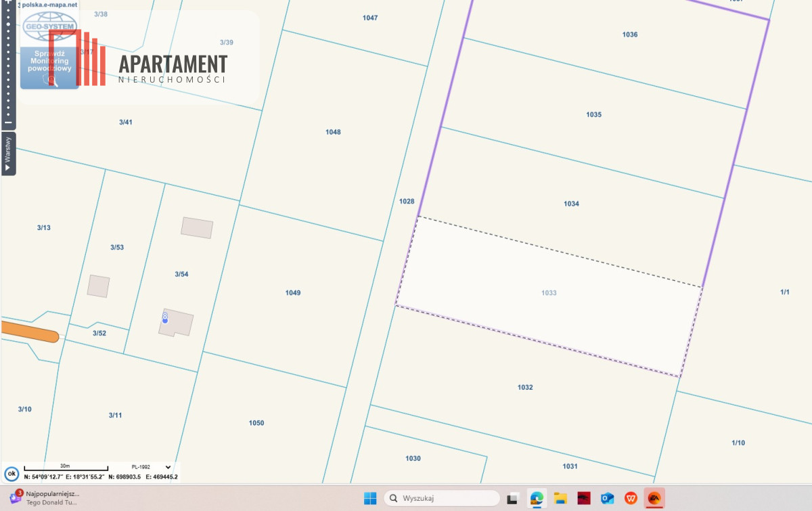Expand the Warstwy layers panel
This screenshot has width=812, height=511.
pyautogui.click(x=8, y=154)
